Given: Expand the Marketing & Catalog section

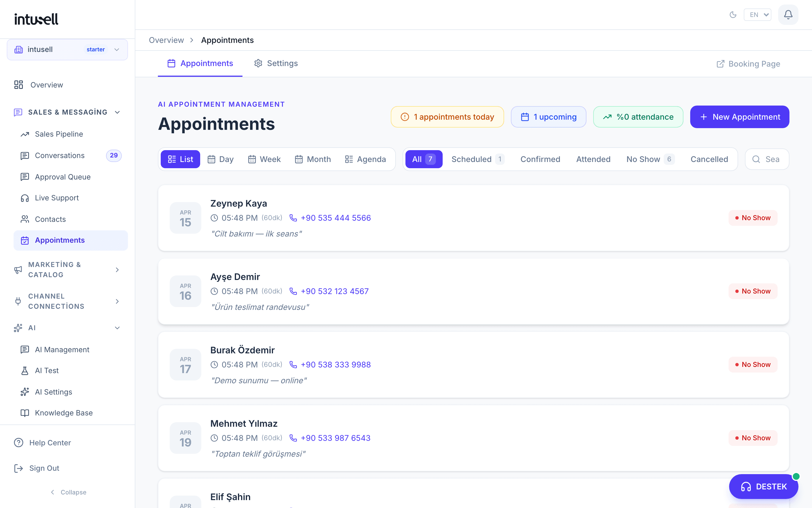Looking at the screenshot, I should click(67, 270).
